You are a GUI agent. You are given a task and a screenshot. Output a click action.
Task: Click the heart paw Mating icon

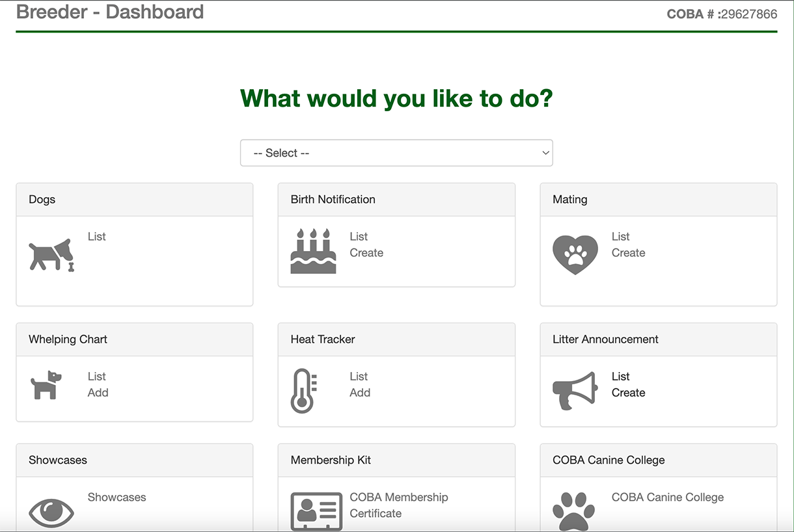(x=575, y=254)
